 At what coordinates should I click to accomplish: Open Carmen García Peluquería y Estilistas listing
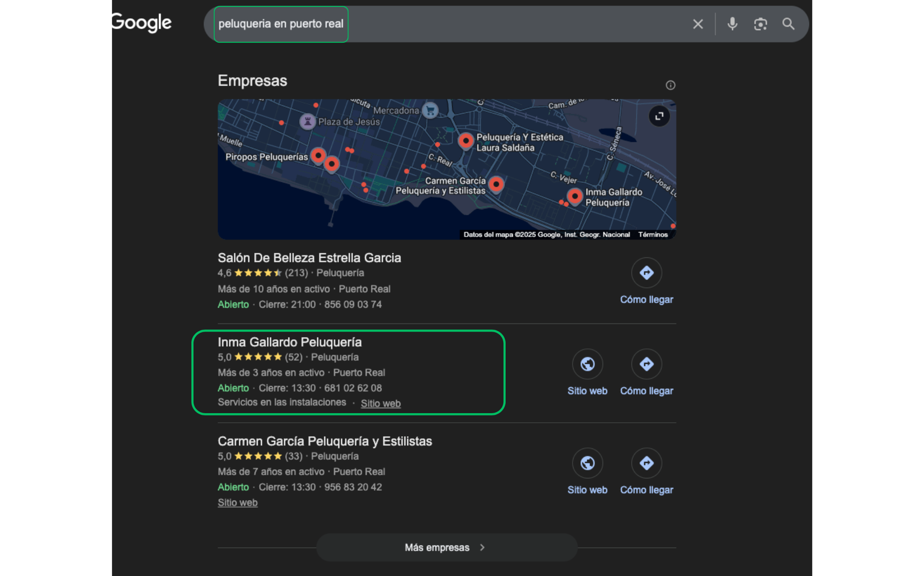[325, 441]
